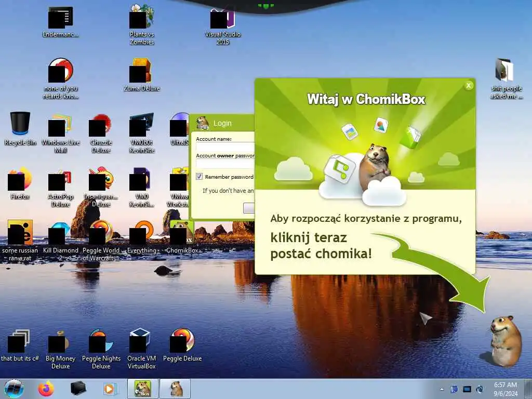Open Visual Studio 2015 shortcut
This screenshot has width=532, height=399.
pos(222,26)
